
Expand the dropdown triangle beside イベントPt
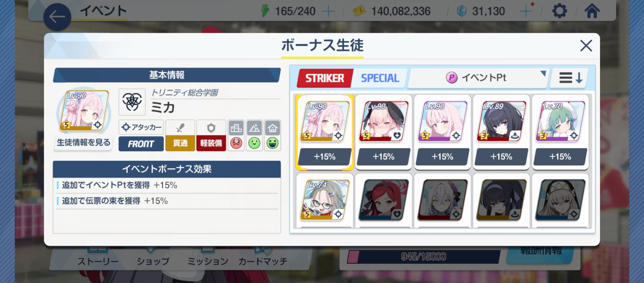pos(543,73)
